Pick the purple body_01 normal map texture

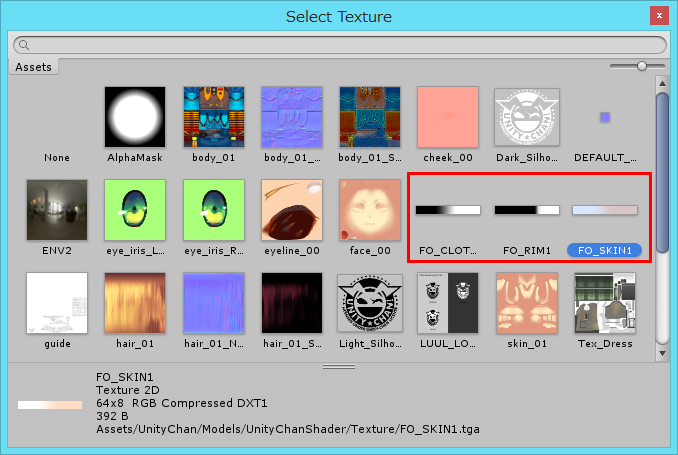pos(292,117)
